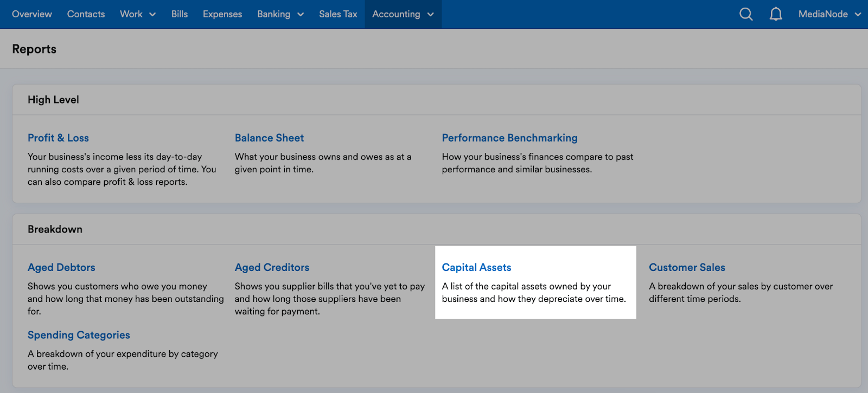View the Aged Creditors report
Image resolution: width=868 pixels, height=393 pixels.
[x=272, y=267]
